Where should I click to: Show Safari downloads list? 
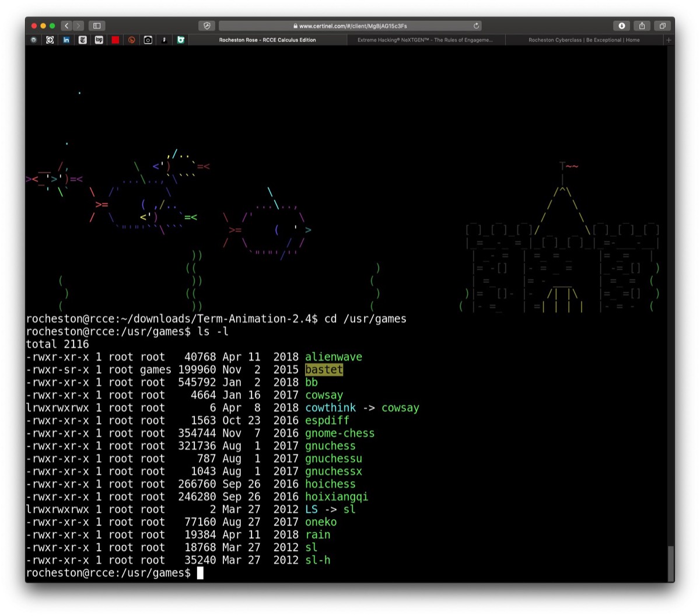(622, 26)
